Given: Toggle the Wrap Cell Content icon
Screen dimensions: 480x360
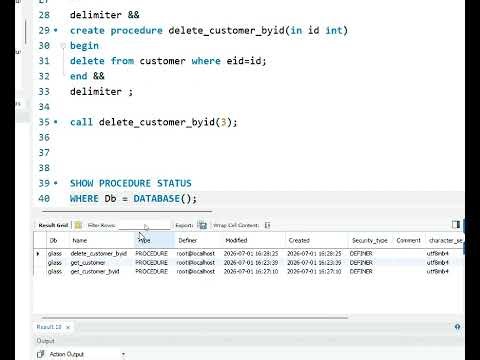Looking at the screenshot, I should coord(267,225).
